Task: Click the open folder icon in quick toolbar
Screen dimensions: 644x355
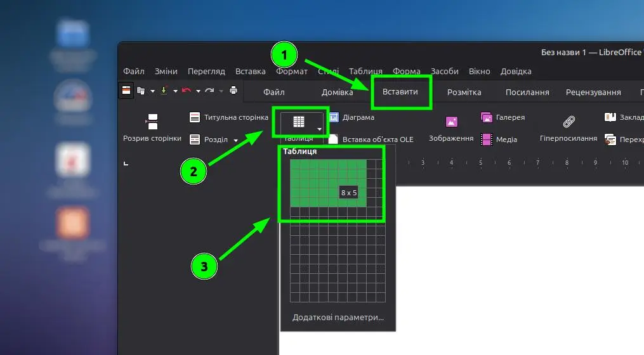Action: [x=141, y=91]
